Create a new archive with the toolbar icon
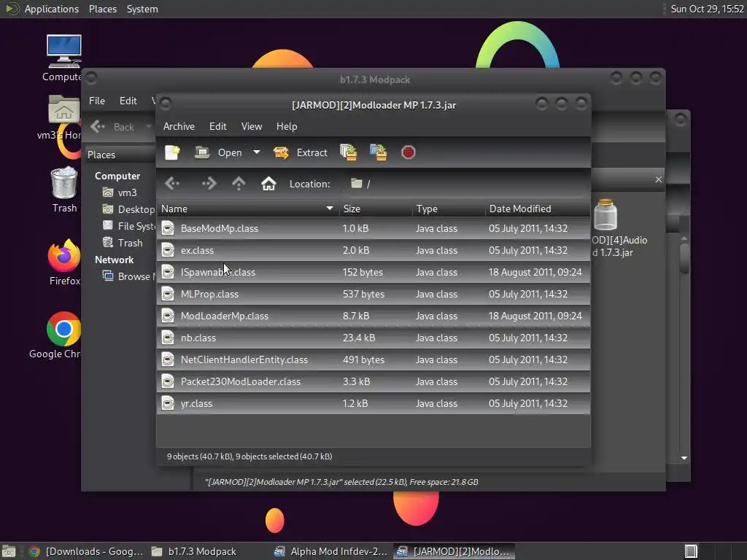Viewport: 747px width, 560px height. click(172, 152)
